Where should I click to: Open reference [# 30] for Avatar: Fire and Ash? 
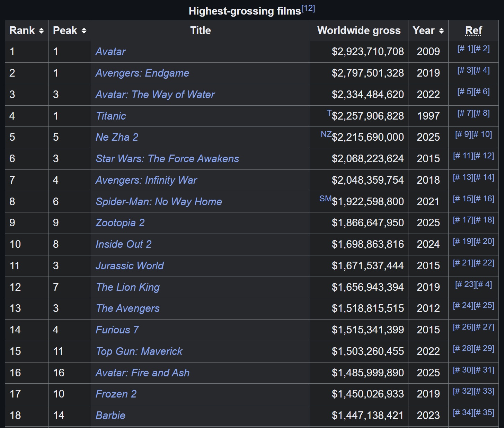coord(463,370)
